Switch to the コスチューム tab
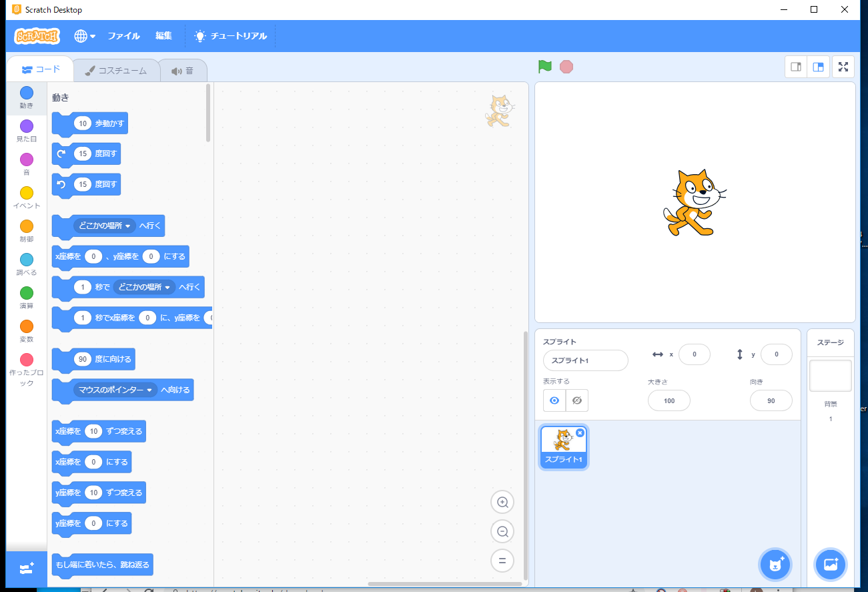 (116, 70)
